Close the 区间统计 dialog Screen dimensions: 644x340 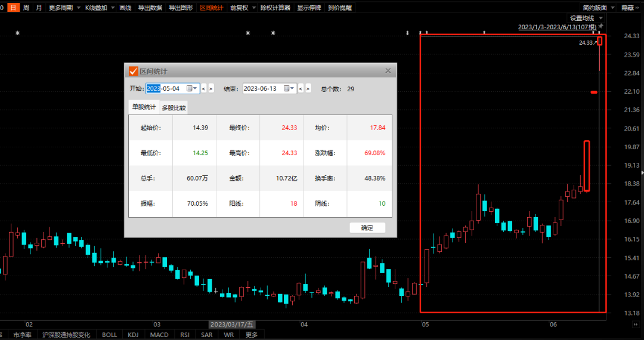pyautogui.click(x=388, y=70)
